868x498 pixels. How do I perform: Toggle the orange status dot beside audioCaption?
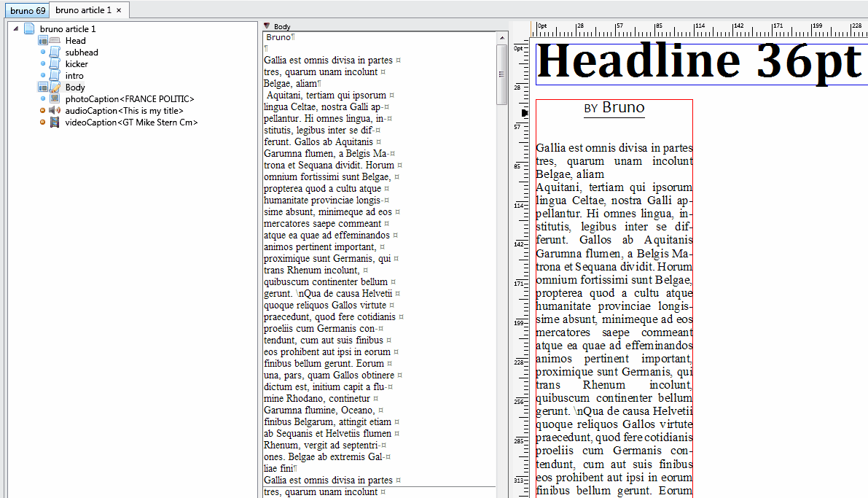click(42, 110)
